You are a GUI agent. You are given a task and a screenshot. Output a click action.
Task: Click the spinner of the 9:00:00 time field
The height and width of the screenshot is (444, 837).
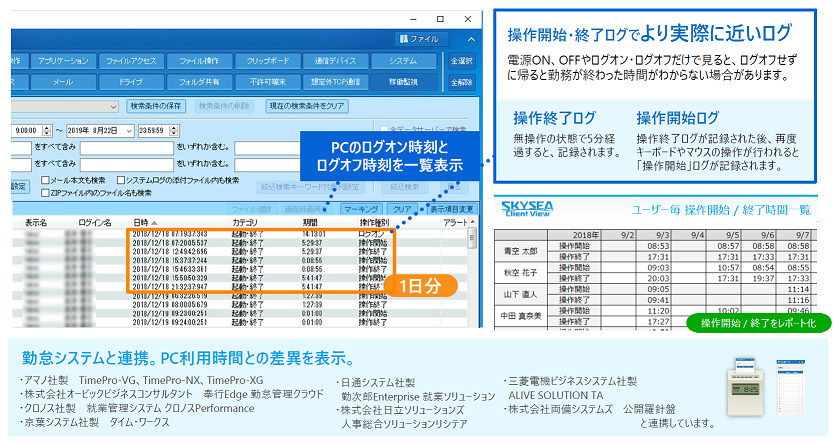[47, 130]
